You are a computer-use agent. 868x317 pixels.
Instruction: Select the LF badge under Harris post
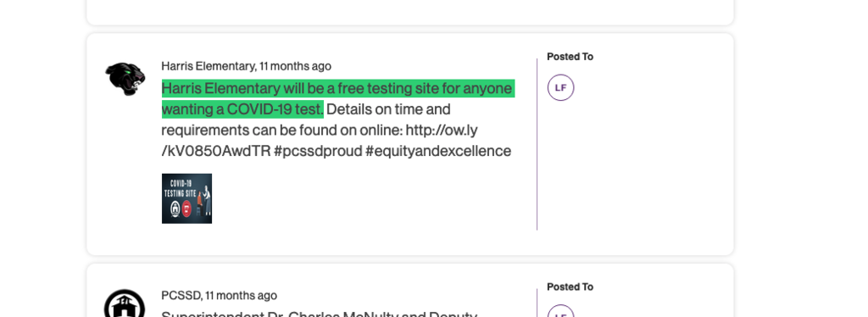561,87
